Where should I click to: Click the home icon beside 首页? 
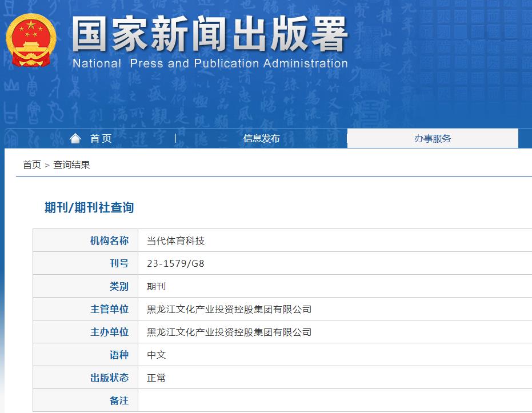[76, 138]
